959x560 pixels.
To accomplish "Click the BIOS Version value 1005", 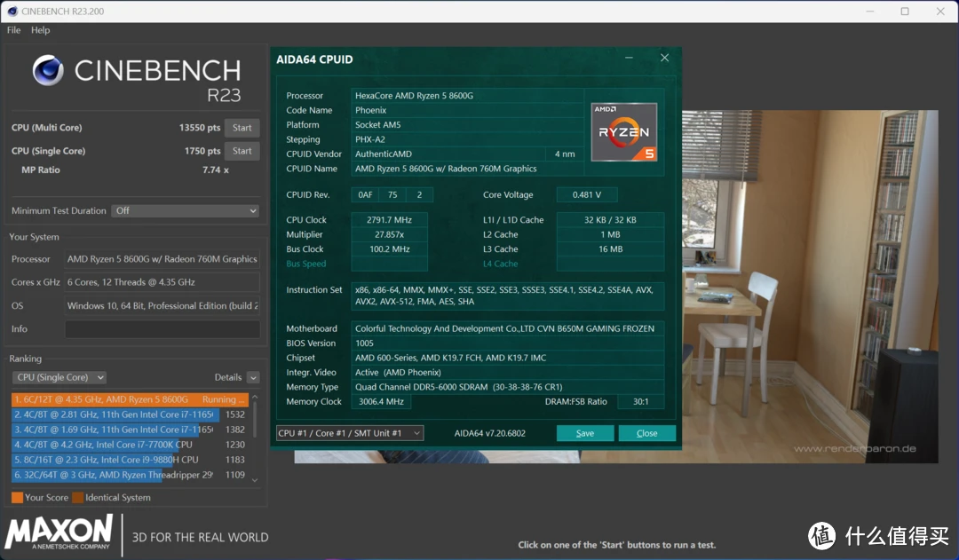I will pyautogui.click(x=508, y=343).
